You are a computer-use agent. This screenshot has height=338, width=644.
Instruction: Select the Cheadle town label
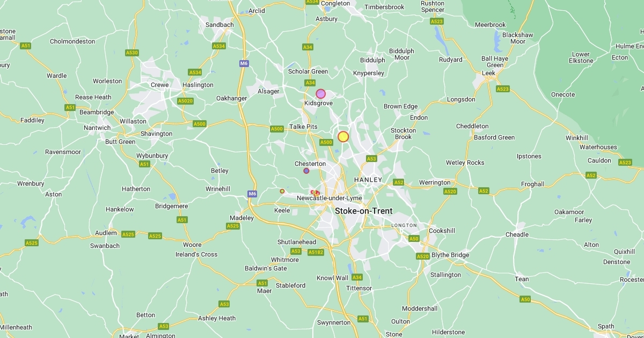point(517,234)
